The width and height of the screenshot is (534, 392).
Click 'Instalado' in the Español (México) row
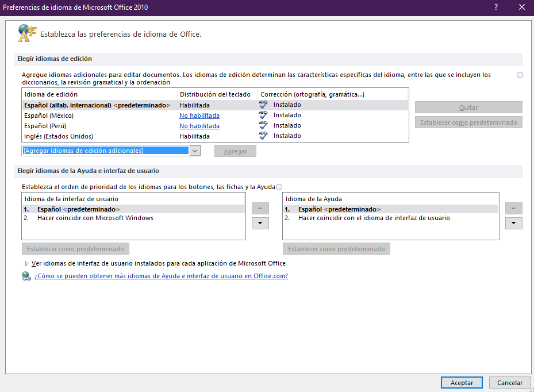point(287,115)
